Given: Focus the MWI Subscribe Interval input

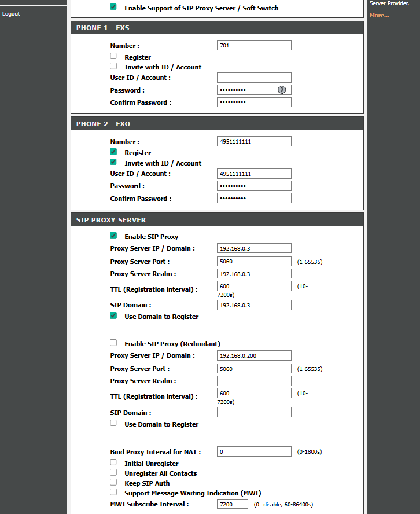Looking at the screenshot, I should tap(233, 505).
